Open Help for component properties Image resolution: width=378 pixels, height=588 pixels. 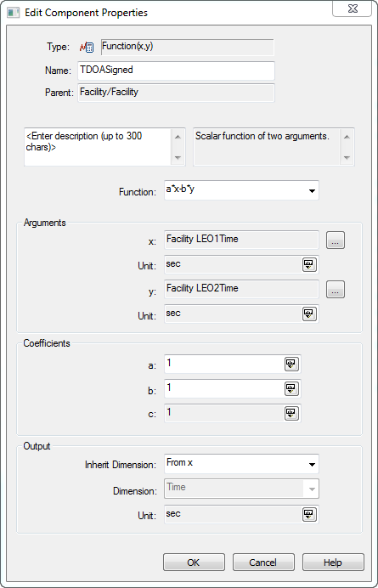[333, 563]
